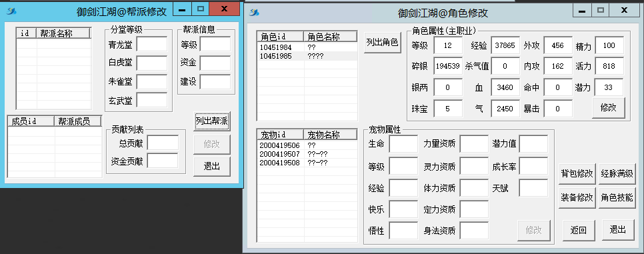The image size is (644, 254).
Task: Click the 建设 input field
Action: coord(215,82)
